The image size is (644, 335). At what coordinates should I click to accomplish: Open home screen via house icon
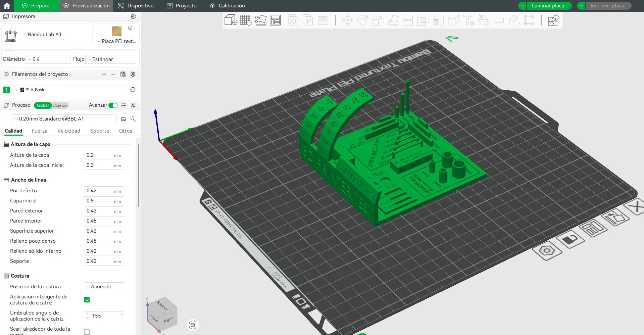7,6
